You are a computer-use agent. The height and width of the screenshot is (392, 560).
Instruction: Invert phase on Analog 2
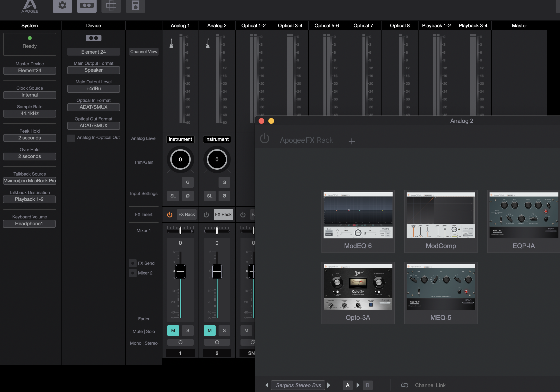(x=224, y=196)
